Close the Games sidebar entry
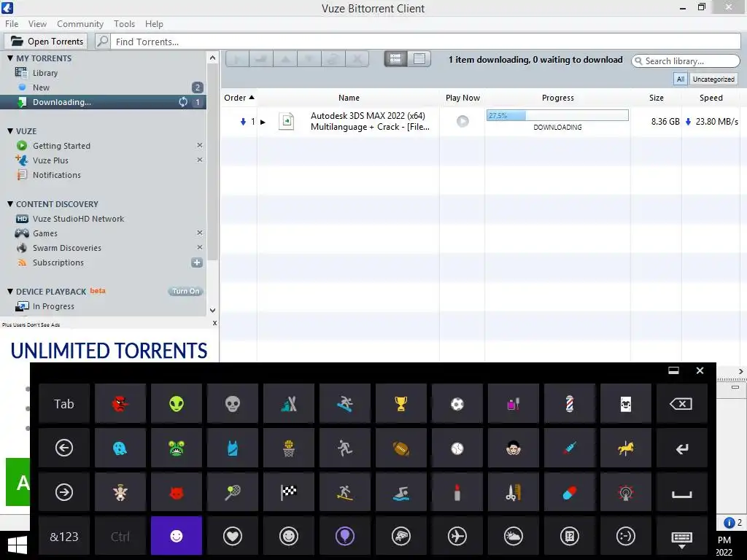Screen dimensions: 747x560 pos(200,233)
